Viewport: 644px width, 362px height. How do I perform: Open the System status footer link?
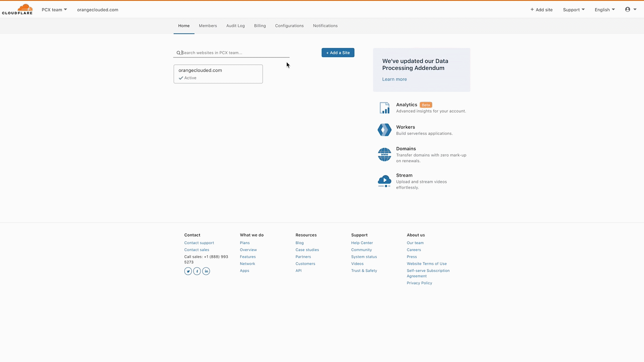coord(364,257)
